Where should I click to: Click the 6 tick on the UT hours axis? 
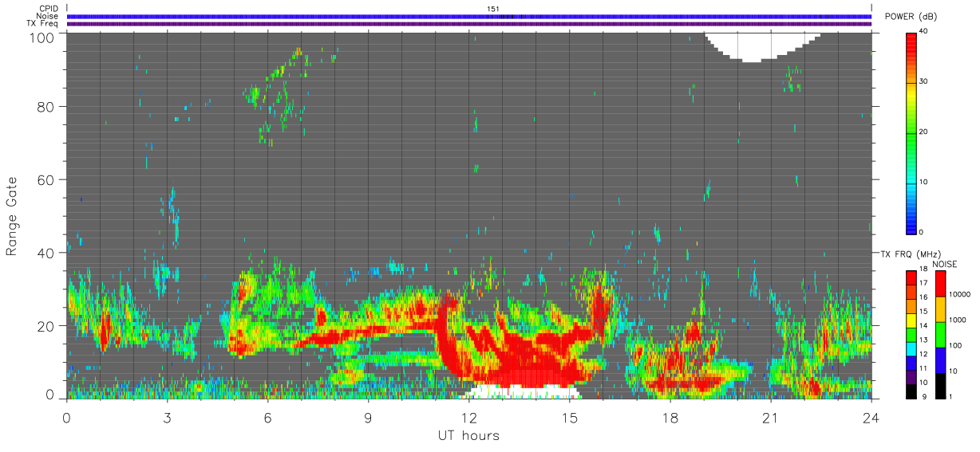268,418
